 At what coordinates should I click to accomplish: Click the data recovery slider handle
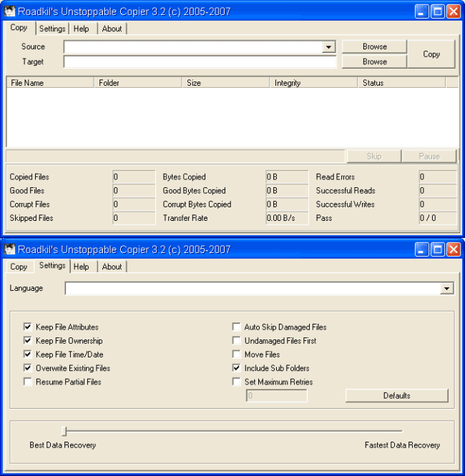click(x=64, y=431)
